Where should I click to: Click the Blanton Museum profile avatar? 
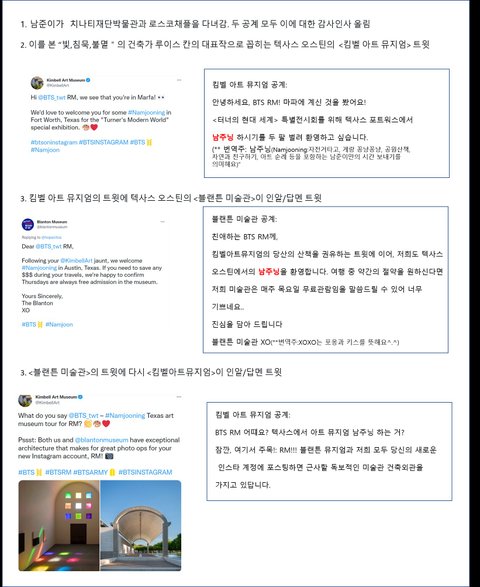(28, 224)
